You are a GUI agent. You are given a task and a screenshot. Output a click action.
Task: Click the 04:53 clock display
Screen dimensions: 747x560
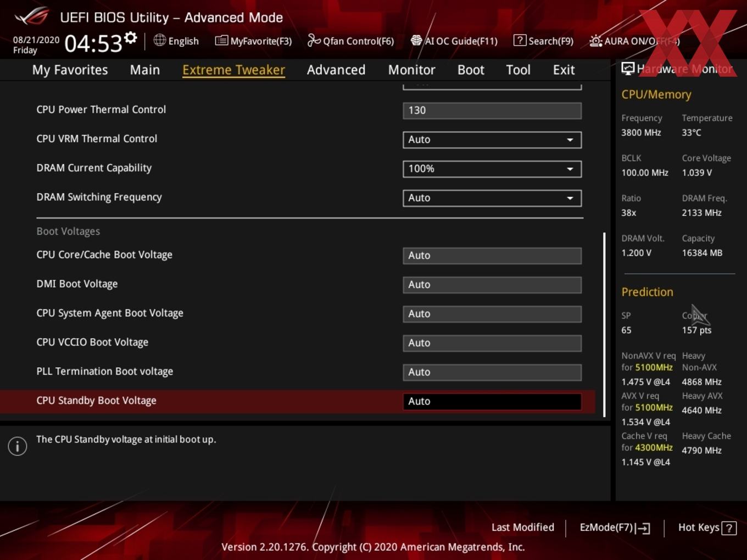[93, 43]
